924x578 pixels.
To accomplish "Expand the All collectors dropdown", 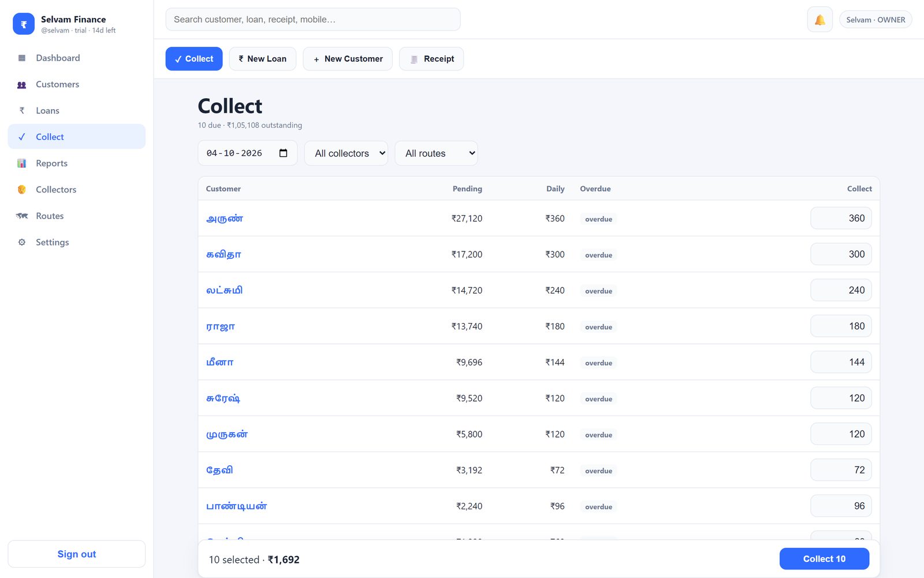I will pyautogui.click(x=346, y=153).
